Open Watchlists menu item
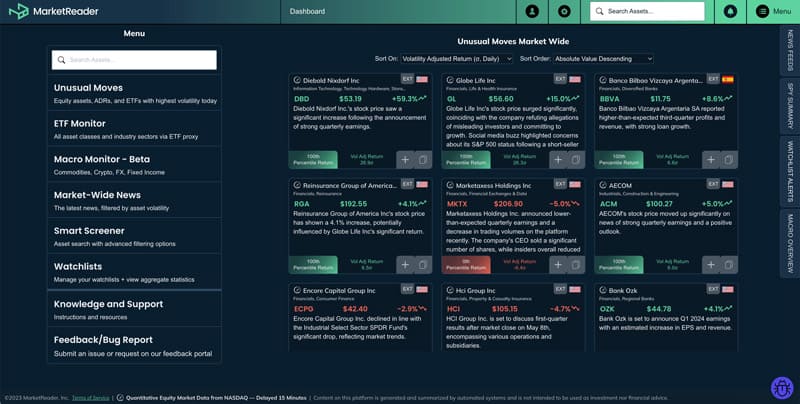The width and height of the screenshot is (800, 404). pos(134,272)
